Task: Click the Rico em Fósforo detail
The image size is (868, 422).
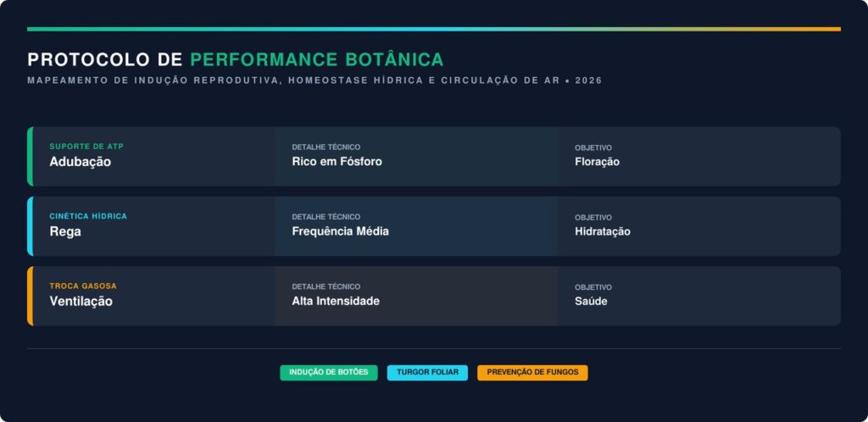Action: [337, 162]
